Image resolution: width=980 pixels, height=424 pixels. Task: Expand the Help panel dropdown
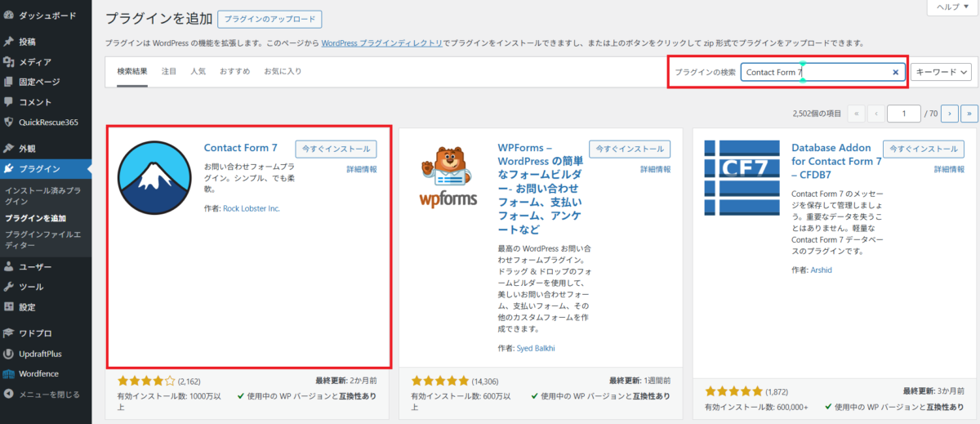point(952,7)
